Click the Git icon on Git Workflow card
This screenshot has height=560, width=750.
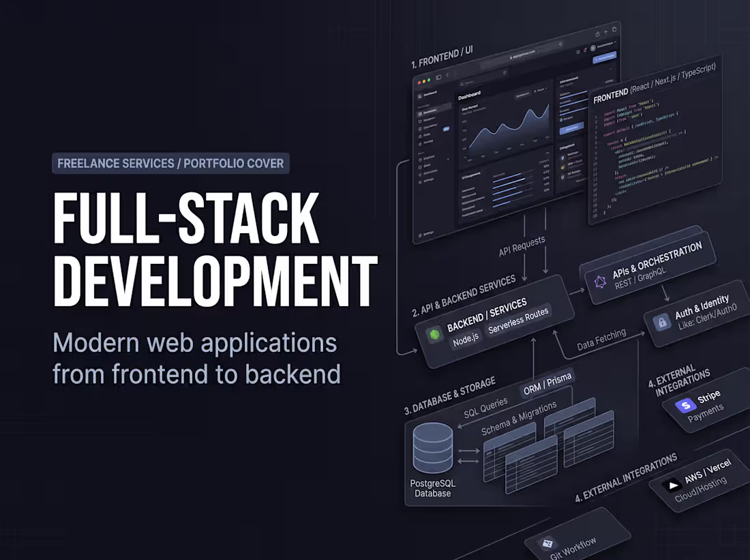[547, 543]
